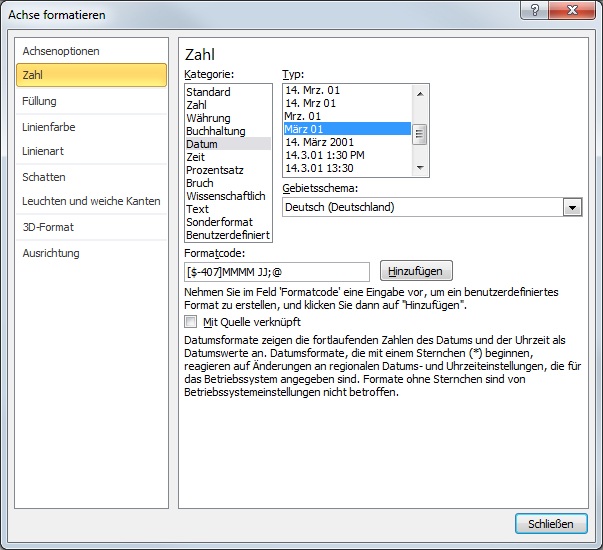Select the Zahl category in Kategorie list
Viewport: 603px width, 550px height.
pos(228,105)
